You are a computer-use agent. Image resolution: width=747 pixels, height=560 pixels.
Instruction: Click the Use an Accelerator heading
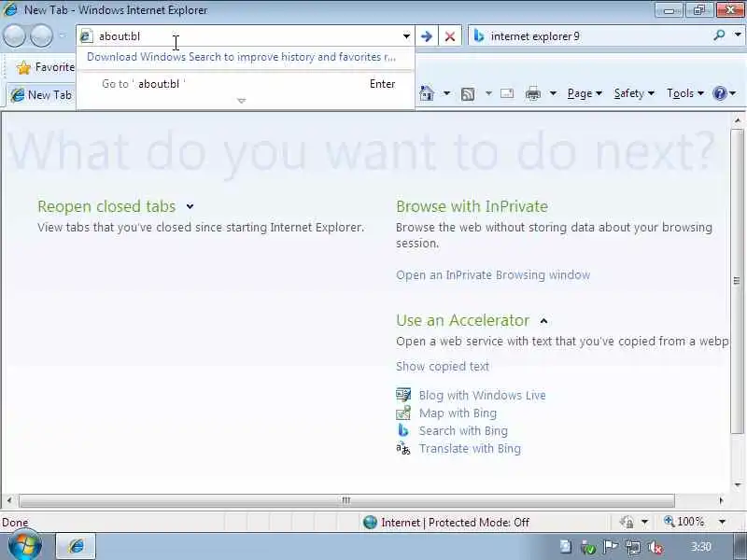[x=462, y=320]
